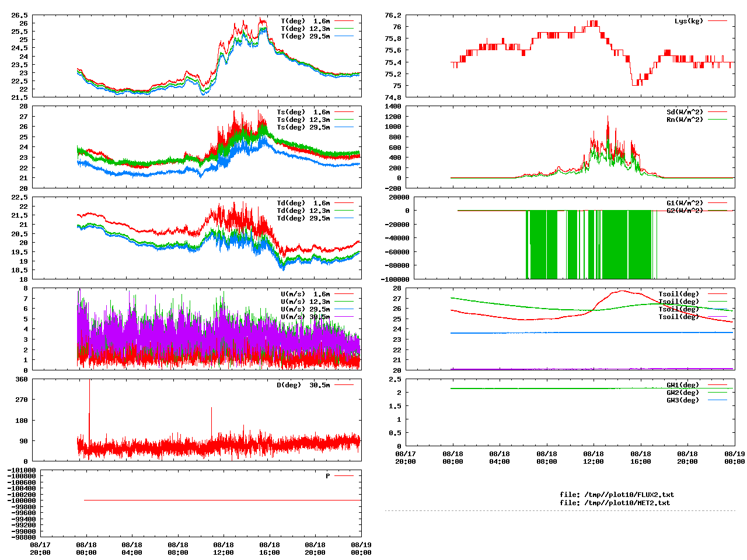Screen dimensions: 747x560
Task: Select the "-101000" pressure axis value
Action: pyautogui.click(x=22, y=470)
